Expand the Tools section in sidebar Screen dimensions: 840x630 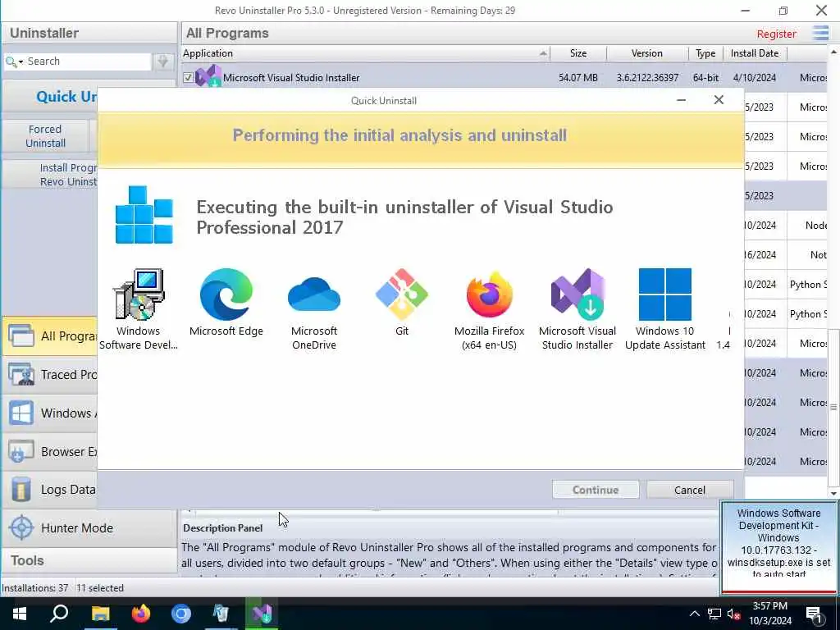point(89,560)
